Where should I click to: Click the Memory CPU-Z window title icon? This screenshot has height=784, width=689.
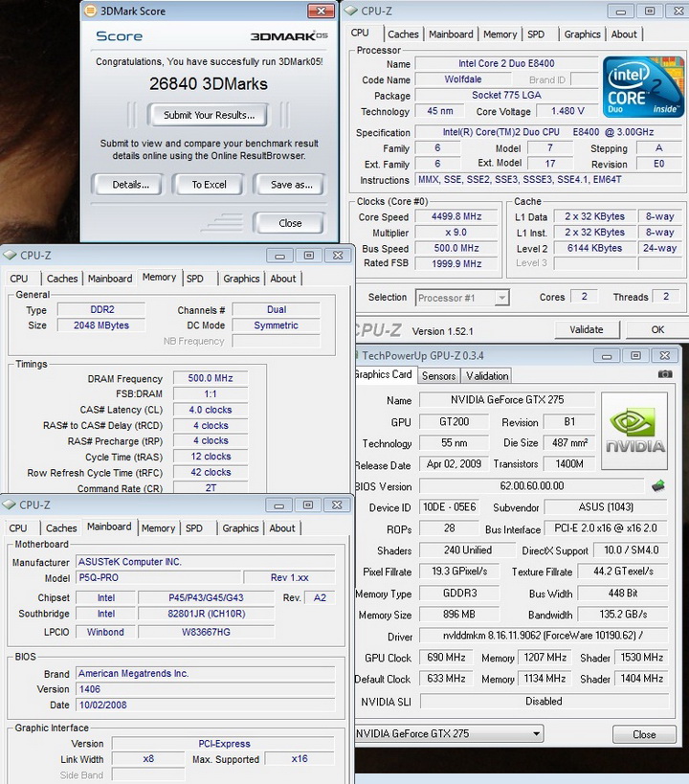pyautogui.click(x=10, y=255)
